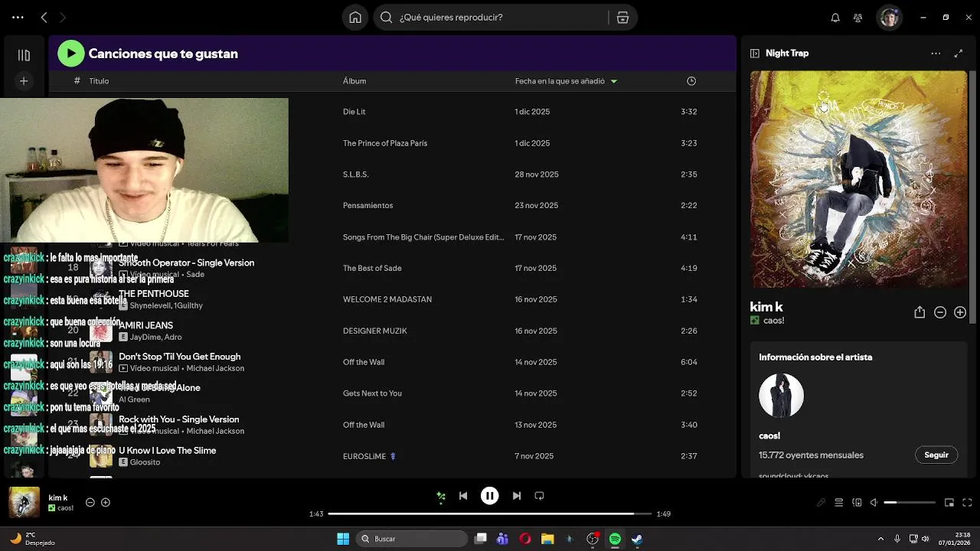
Task: Adjust the volume slider
Action: [910, 503]
